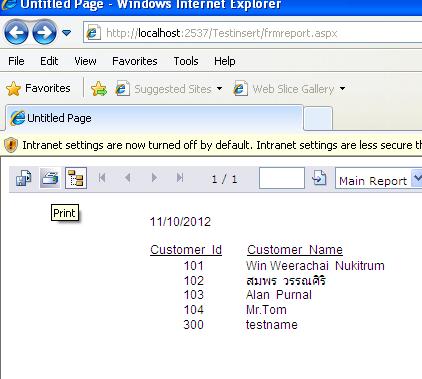This screenshot has width=422, height=379.
Task: Click customer id 101
Action: pyautogui.click(x=194, y=266)
